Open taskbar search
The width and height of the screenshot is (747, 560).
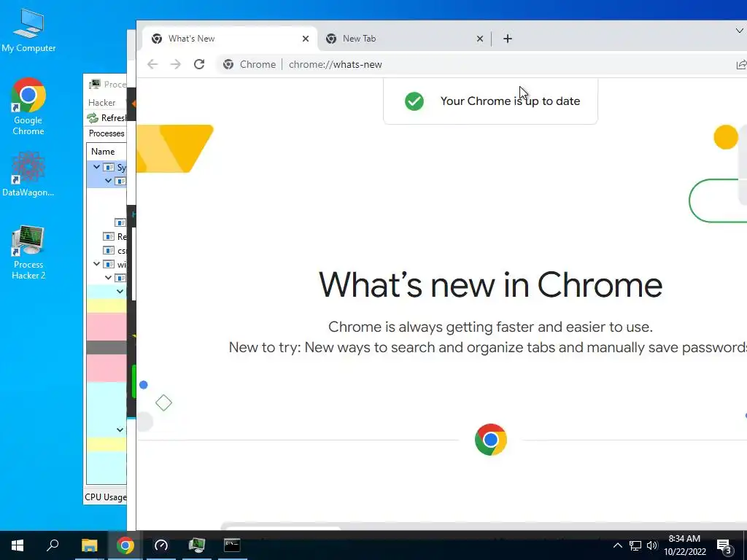click(53, 545)
